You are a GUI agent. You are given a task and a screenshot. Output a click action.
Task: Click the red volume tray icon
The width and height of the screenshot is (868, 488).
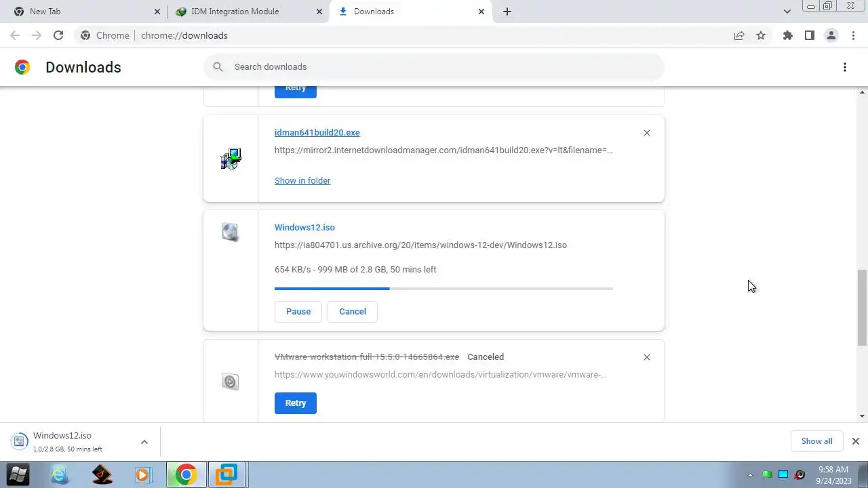[x=800, y=474]
